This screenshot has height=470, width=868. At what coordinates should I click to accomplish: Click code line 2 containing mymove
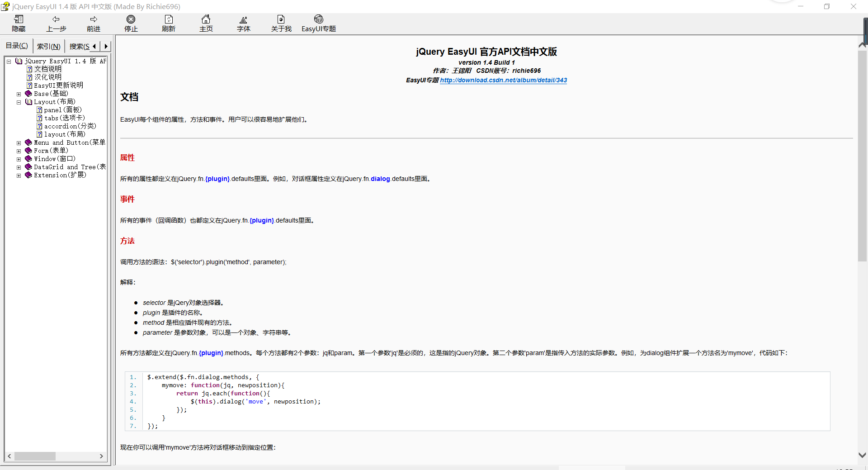click(223, 385)
